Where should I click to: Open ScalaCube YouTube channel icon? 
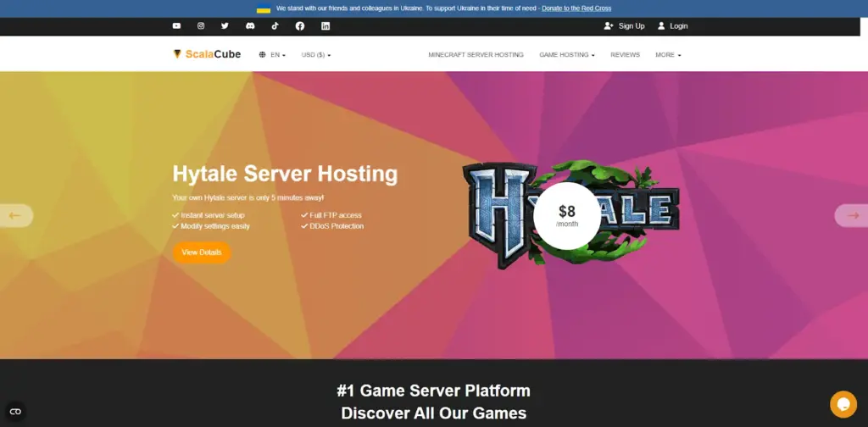176,26
